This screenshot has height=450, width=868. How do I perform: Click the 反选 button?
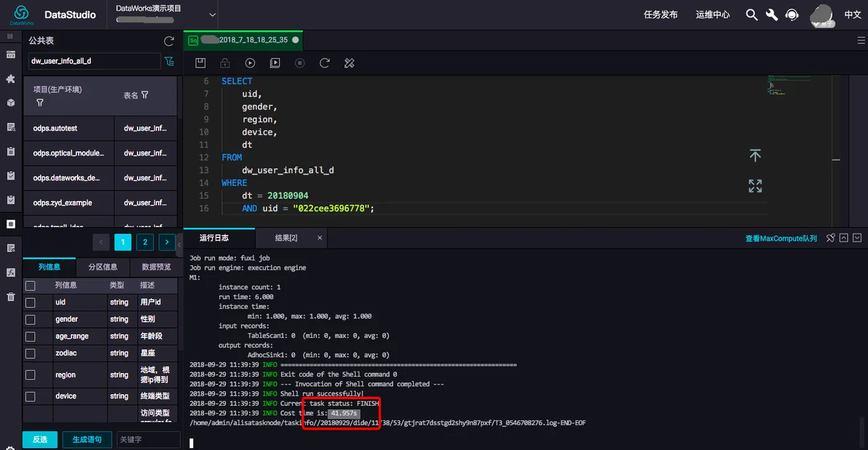point(40,439)
